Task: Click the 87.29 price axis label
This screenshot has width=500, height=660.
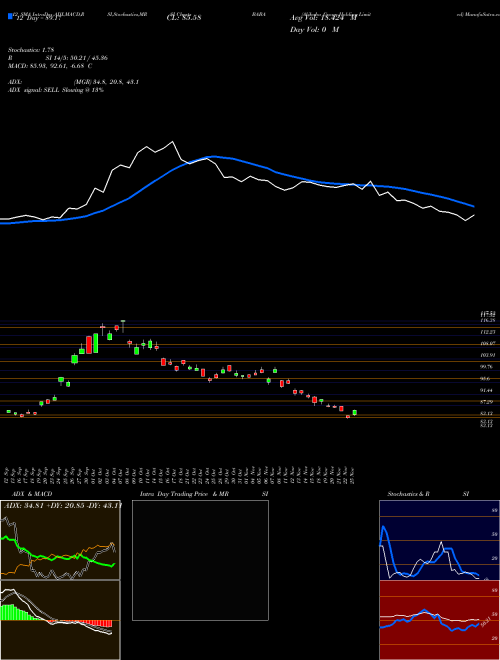Action: pos(488,402)
